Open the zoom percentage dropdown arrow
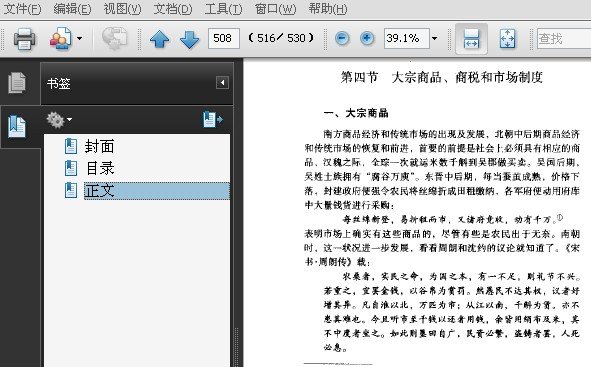Screen dimensions: 591x367 tap(435, 38)
